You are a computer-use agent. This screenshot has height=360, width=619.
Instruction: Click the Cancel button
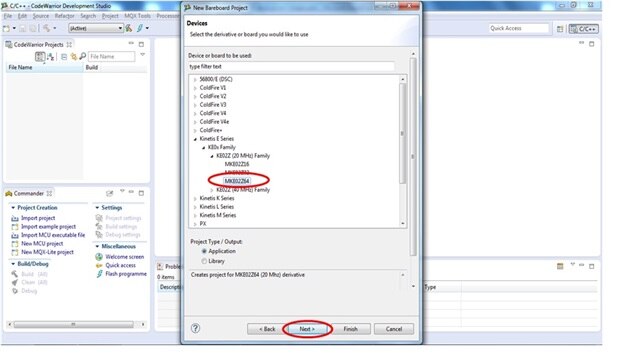click(394, 329)
